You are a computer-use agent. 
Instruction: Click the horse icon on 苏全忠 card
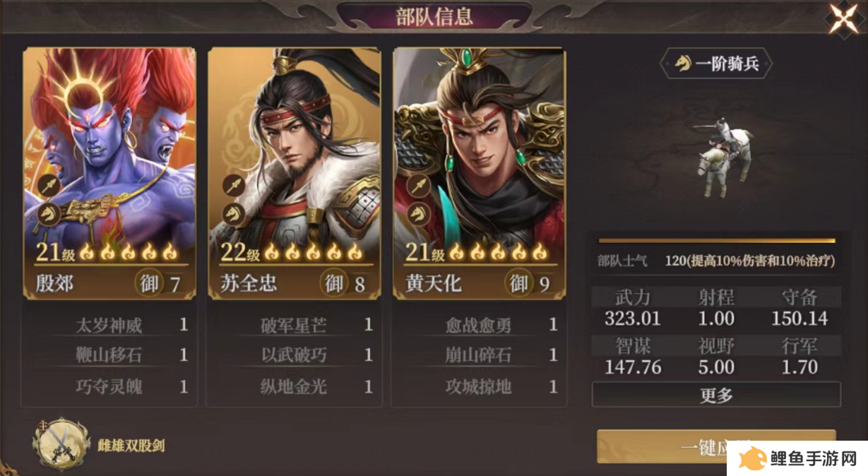click(233, 213)
